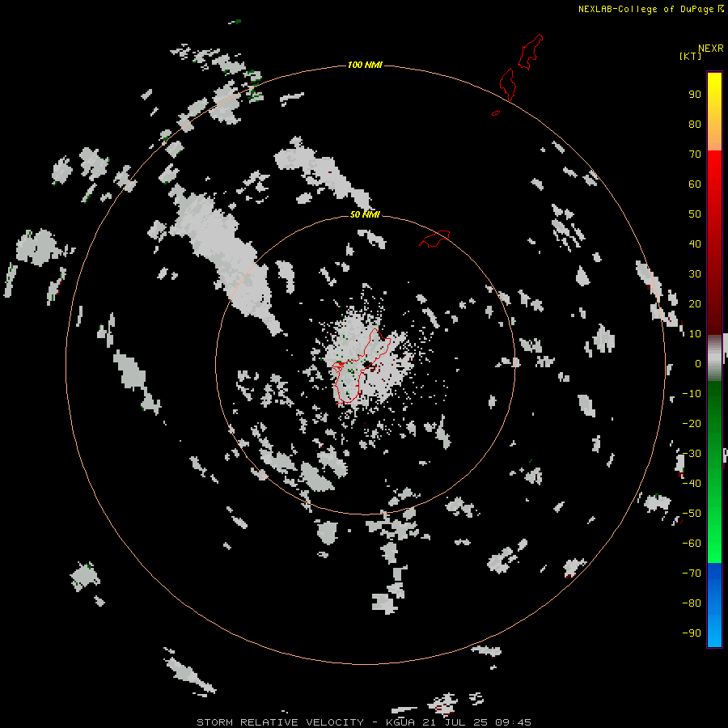Click the -90 value on the velocity scale
Screen dimensions: 728x728
click(x=692, y=633)
